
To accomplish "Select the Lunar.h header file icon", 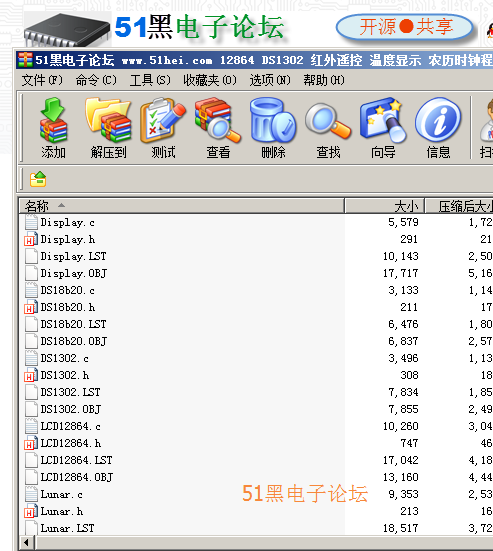I will pos(31,512).
